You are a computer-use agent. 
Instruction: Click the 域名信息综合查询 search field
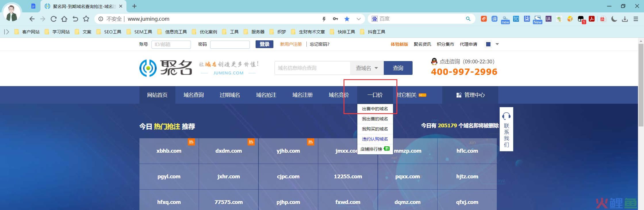[312, 68]
